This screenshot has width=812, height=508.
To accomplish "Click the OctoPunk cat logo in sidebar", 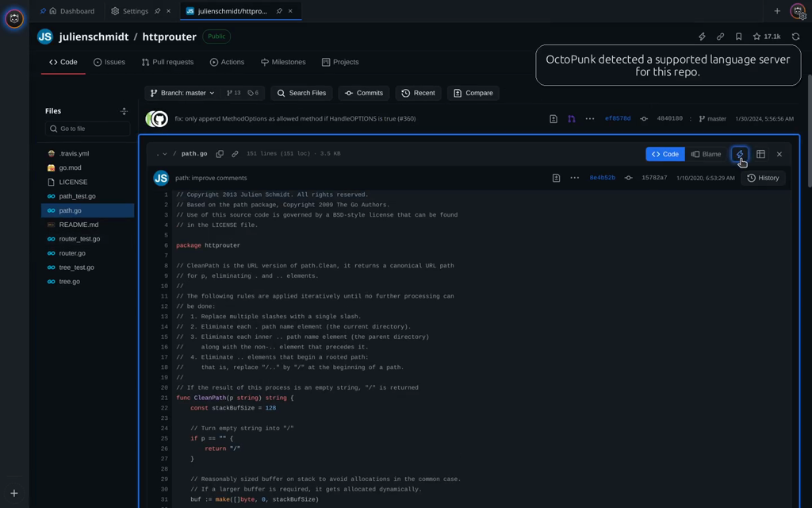I will pyautogui.click(x=14, y=19).
